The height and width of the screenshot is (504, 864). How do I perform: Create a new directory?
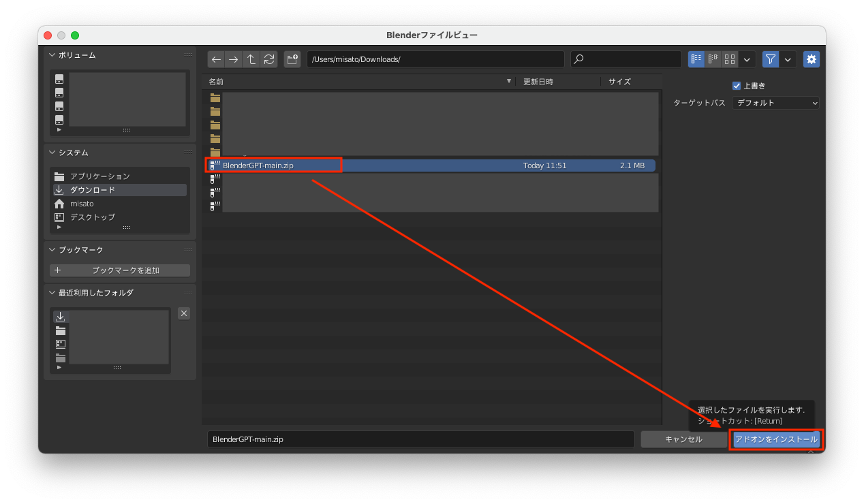[x=292, y=59]
